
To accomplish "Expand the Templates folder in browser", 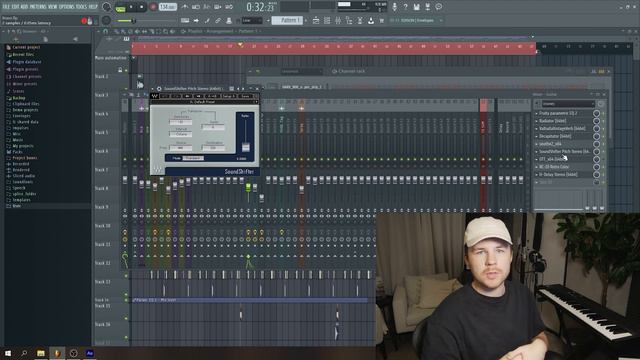I will click(x=21, y=200).
